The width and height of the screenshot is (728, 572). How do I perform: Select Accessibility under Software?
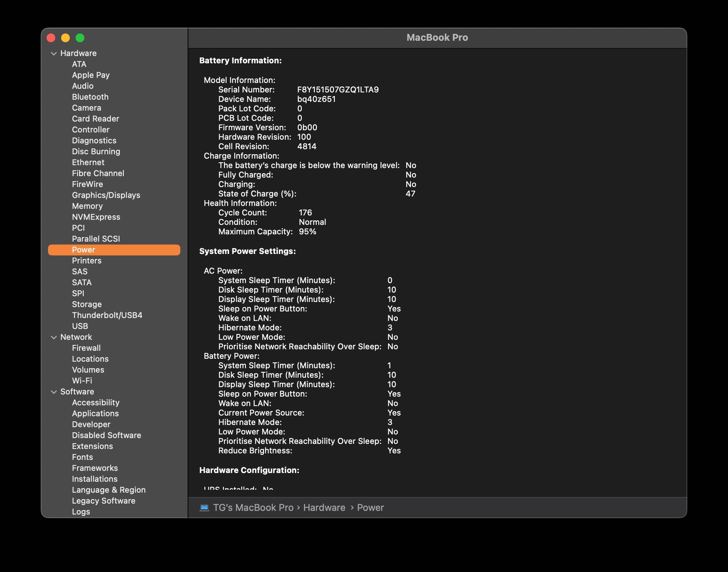96,402
